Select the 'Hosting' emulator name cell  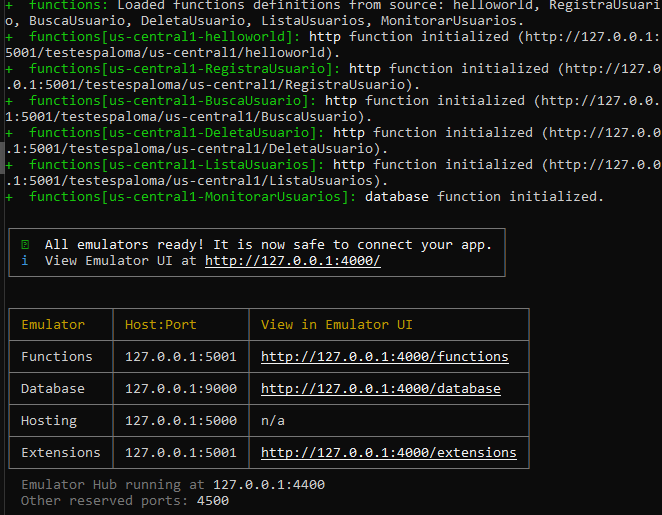(49, 421)
